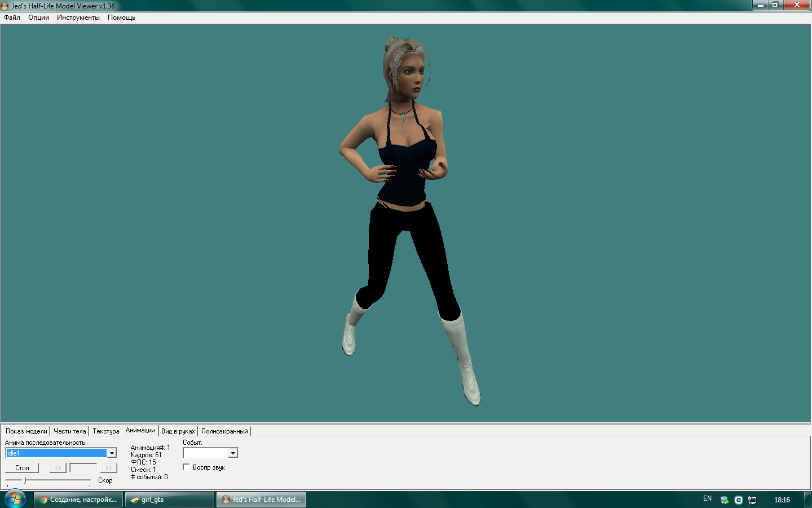
Task: Click the Jed's Half-Life Model Viewer taskbar button
Action: [261, 500]
